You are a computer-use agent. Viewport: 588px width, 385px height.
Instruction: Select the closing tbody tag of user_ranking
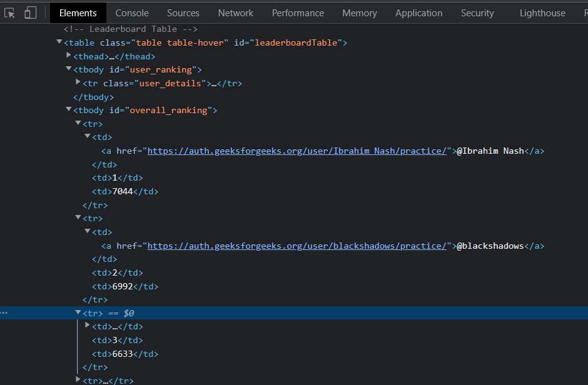[x=93, y=97]
